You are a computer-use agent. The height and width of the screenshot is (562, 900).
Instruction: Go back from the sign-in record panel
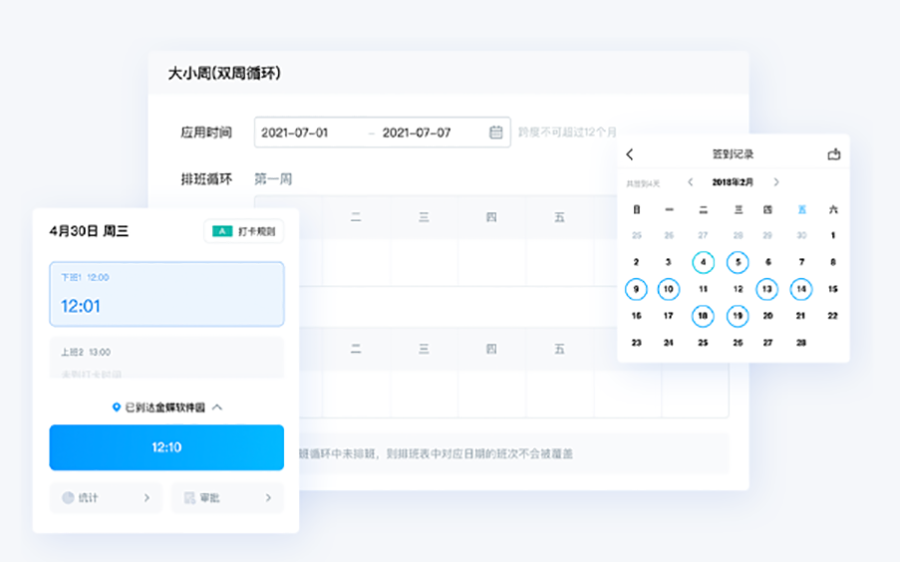tap(630, 154)
